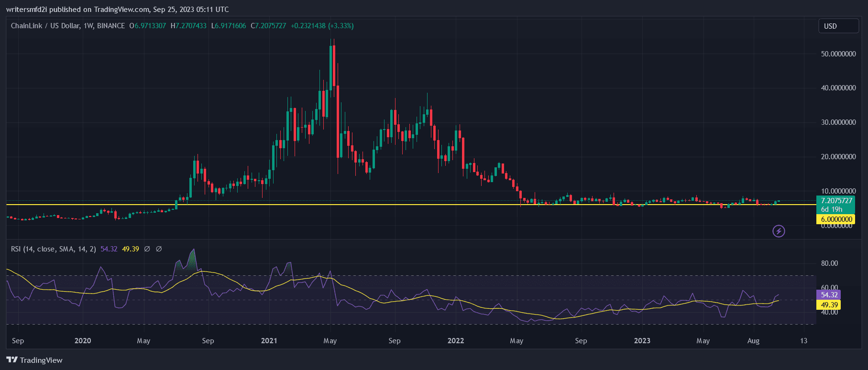This screenshot has width=868, height=370.
Task: Click the purple lightning bolt icon
Action: click(x=779, y=231)
